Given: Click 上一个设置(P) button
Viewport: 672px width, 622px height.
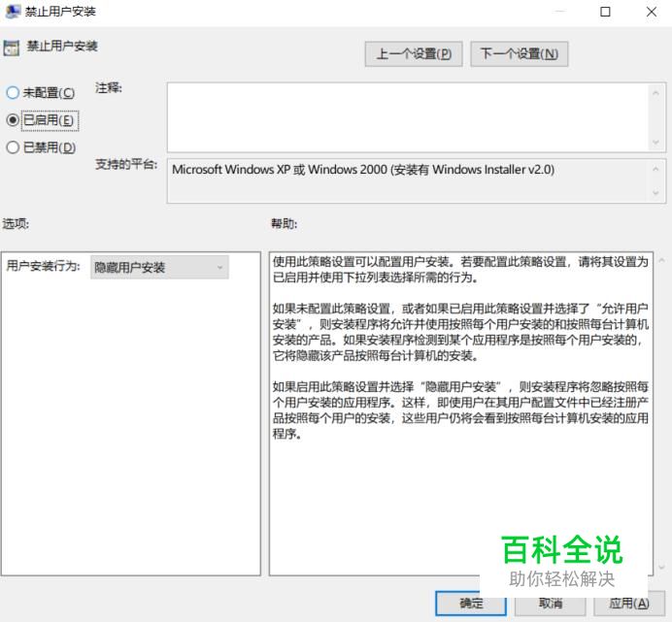Looking at the screenshot, I should click(414, 54).
